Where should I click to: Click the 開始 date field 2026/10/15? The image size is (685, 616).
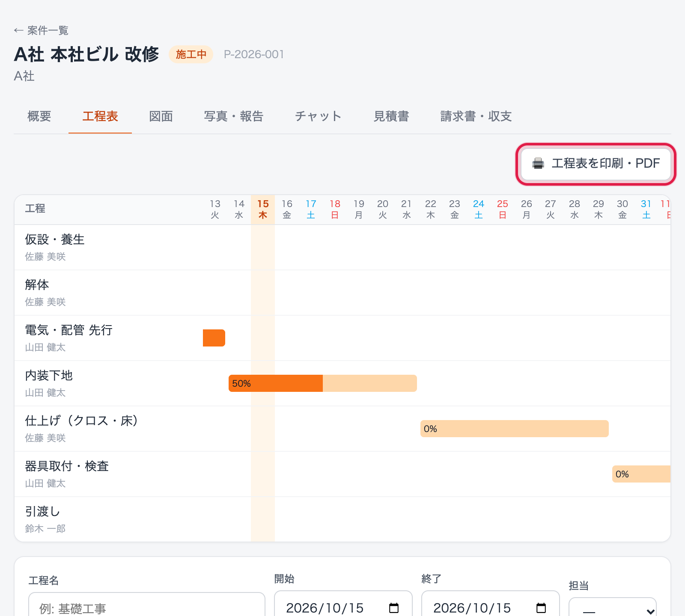343,604
